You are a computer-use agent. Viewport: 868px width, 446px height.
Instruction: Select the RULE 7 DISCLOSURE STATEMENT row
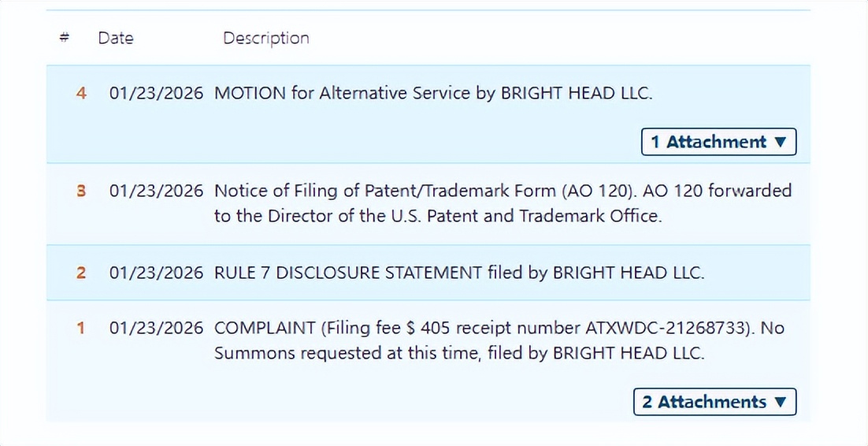459,273
